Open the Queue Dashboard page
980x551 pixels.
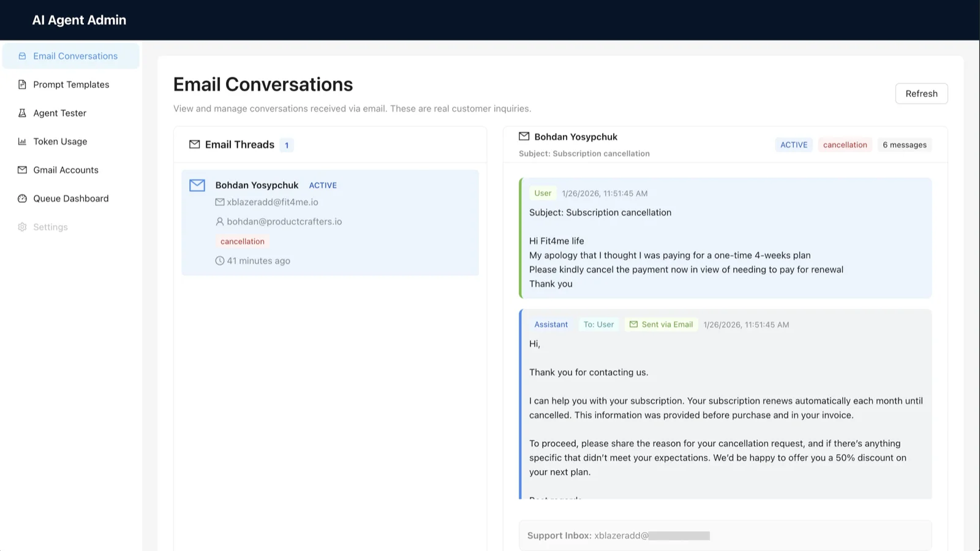70,199
